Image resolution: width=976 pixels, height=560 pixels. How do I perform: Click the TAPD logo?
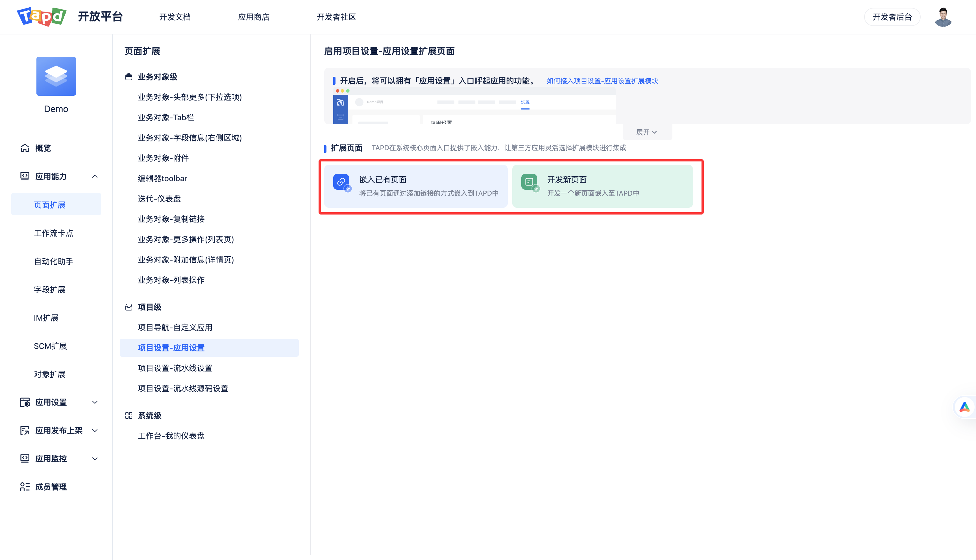[42, 17]
